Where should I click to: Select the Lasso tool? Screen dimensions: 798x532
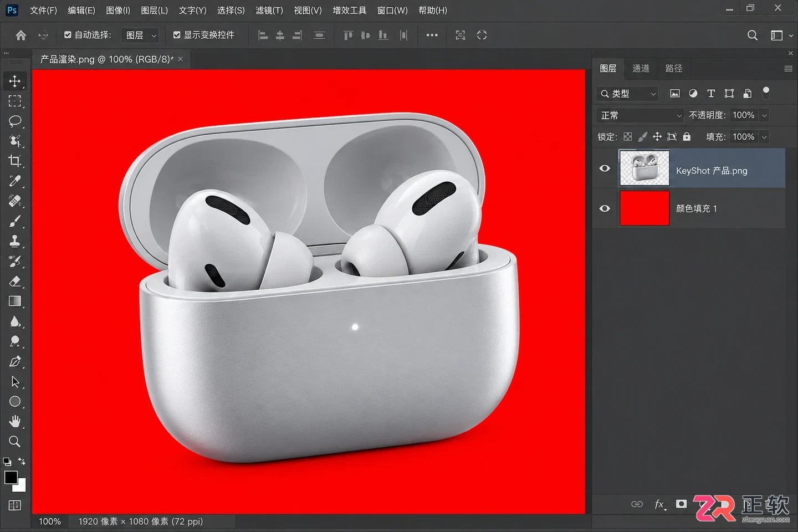click(x=15, y=121)
